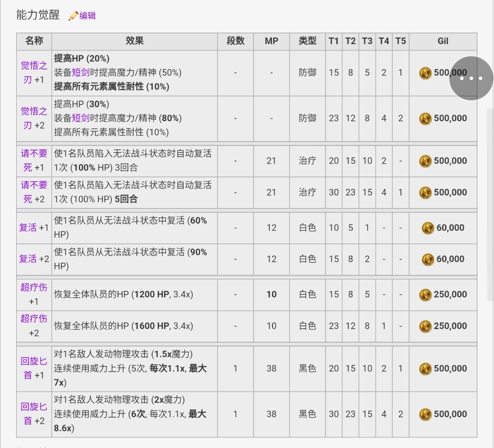Click Gil coin icon in 复活 +1 row
This screenshot has height=448, width=494.
[428, 228]
